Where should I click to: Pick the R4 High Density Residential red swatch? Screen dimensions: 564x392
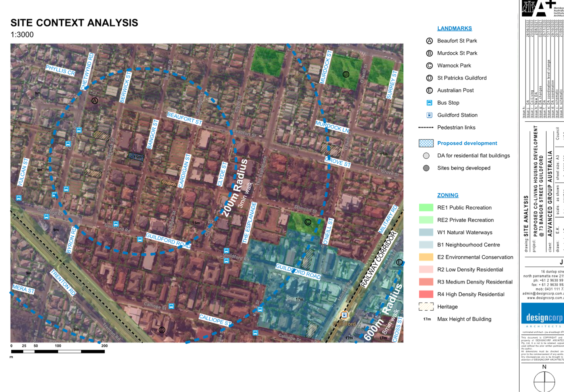coord(426,294)
